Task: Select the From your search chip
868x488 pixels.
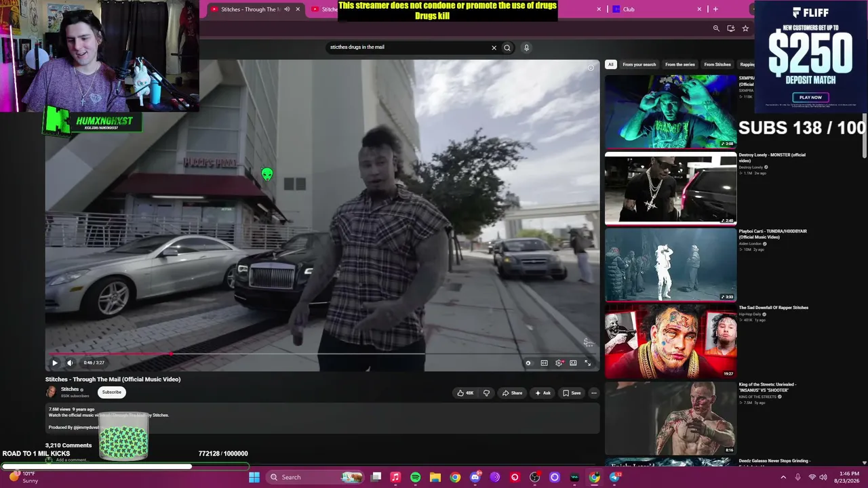Action: (639, 64)
